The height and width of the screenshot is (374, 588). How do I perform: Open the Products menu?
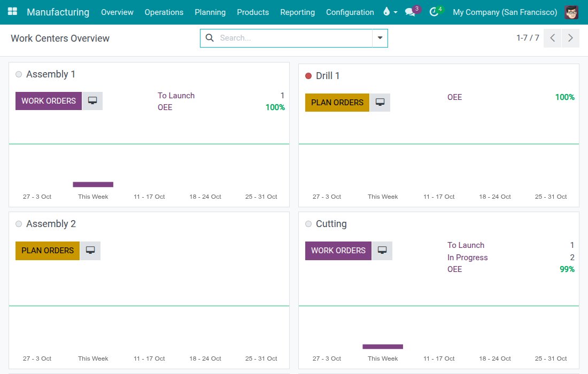pos(253,12)
